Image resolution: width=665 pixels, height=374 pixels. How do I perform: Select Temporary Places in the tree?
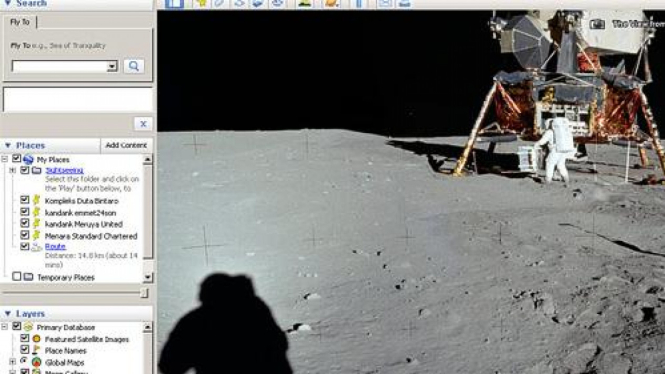(x=66, y=277)
